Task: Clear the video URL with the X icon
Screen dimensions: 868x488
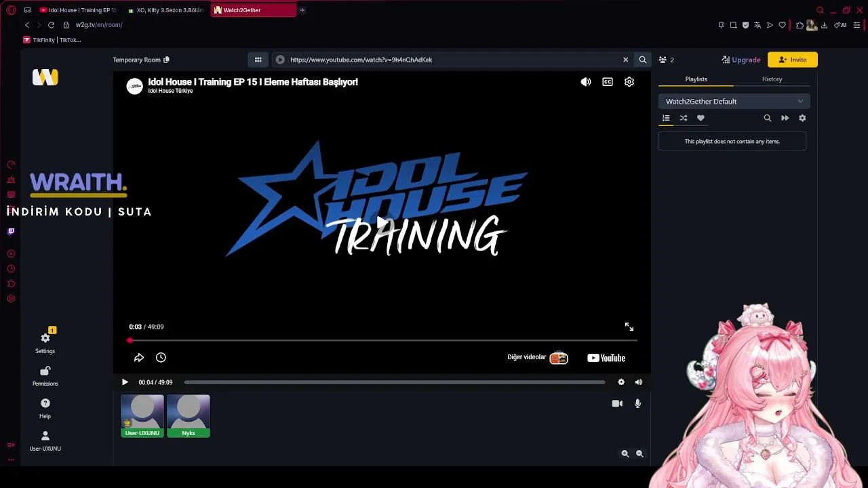Action: (x=625, y=60)
